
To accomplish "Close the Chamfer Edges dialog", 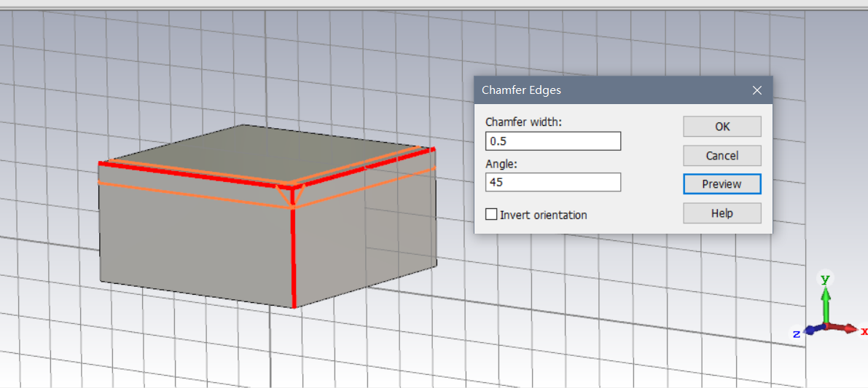I will point(756,90).
